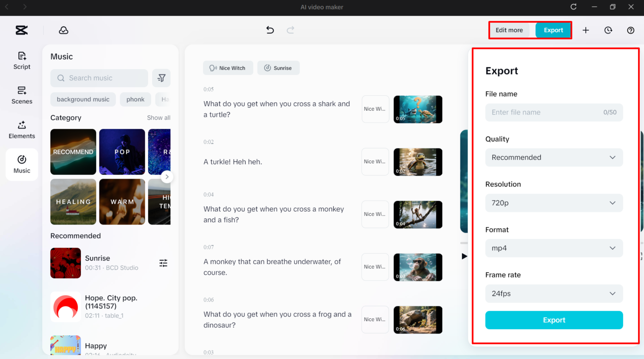Screen dimensions: 644x359
Task: Open the Elements panel
Action: (22, 130)
